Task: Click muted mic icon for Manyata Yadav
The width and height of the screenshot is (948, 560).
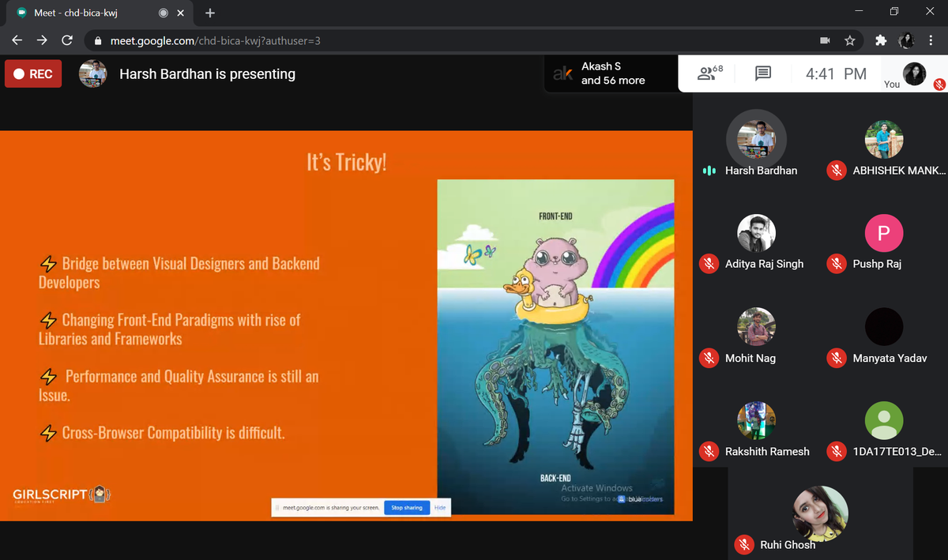Action: tap(836, 358)
